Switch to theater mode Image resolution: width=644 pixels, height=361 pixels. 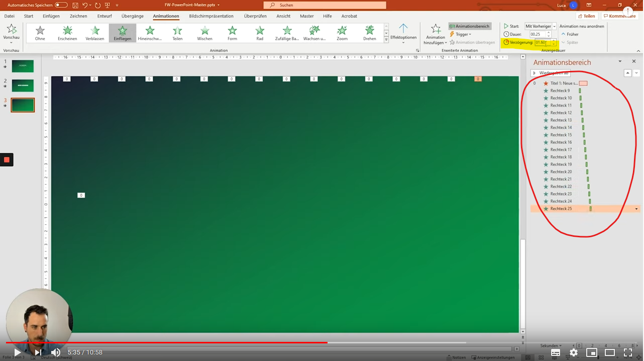tap(610, 352)
